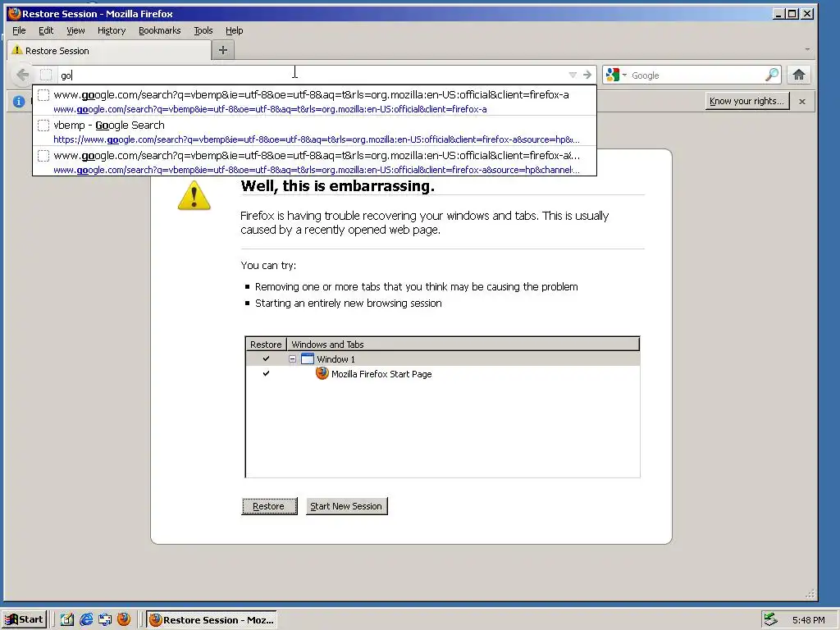Click the list all tabs dropdown arrow
840x630 pixels.
coord(807,49)
